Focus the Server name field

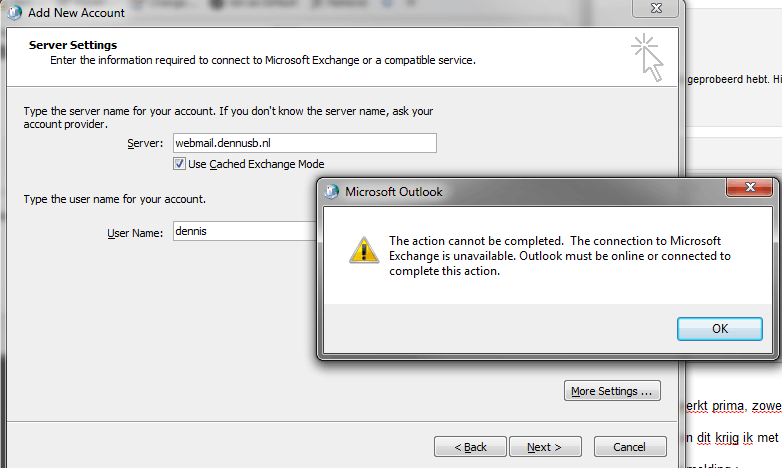304,143
